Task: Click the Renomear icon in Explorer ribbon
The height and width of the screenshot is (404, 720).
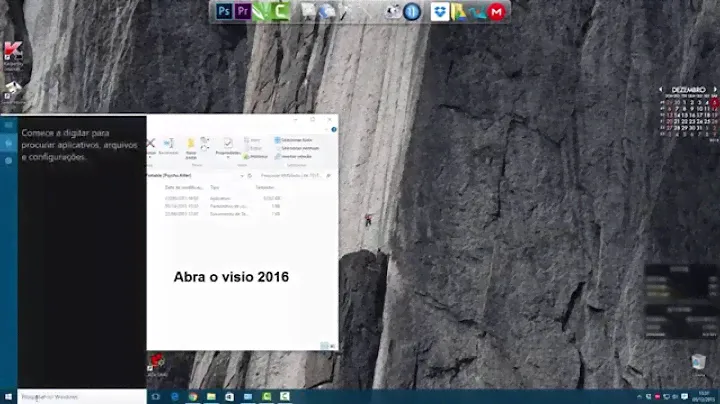Action: tap(167, 145)
